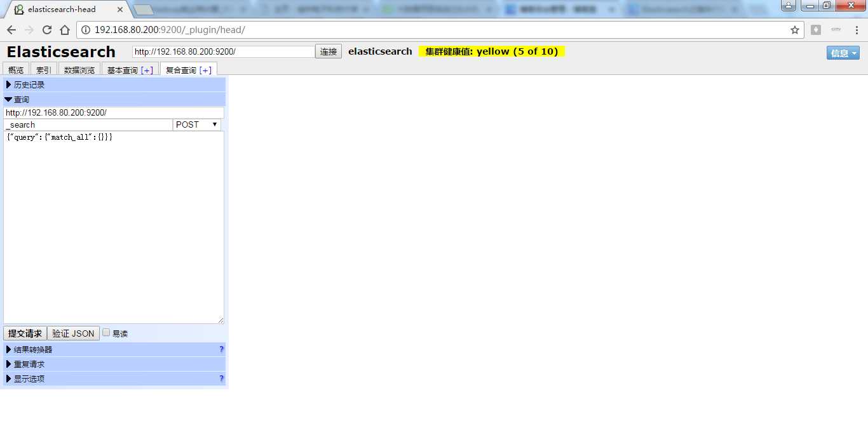Expand the 显示选项 section
This screenshot has width=868, height=444.
coord(114,379)
